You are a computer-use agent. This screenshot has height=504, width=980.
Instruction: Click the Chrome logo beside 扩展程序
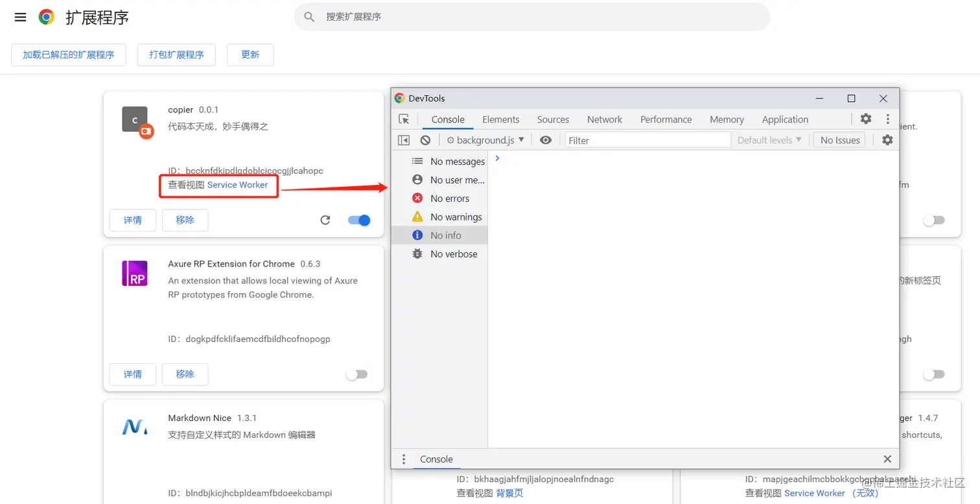[x=46, y=18]
